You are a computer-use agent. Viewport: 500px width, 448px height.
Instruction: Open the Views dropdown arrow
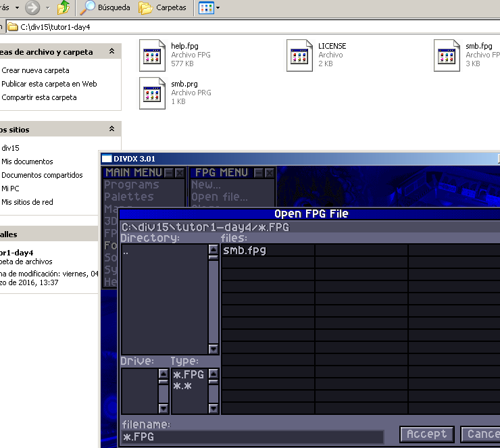(218, 8)
